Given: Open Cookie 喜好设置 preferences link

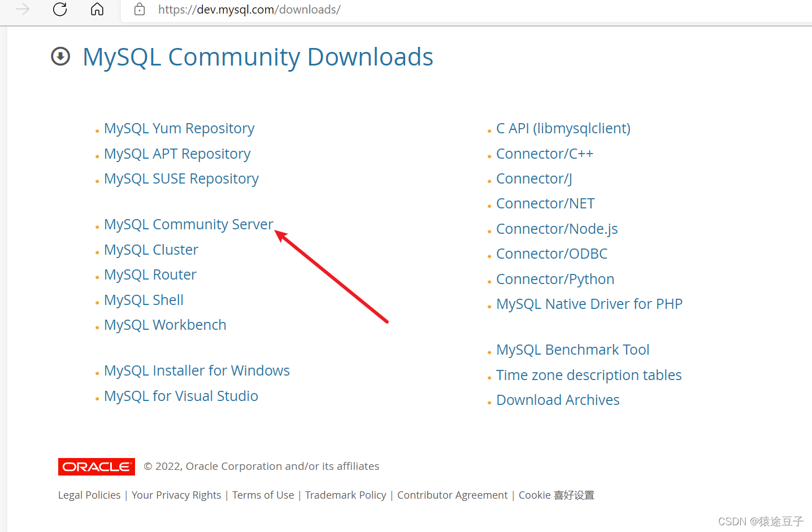Looking at the screenshot, I should pos(557,495).
